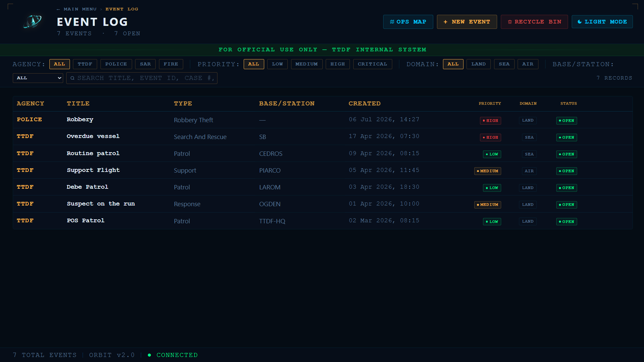
Task: Click the magnifier icon in the search box
Action: pyautogui.click(x=72, y=78)
